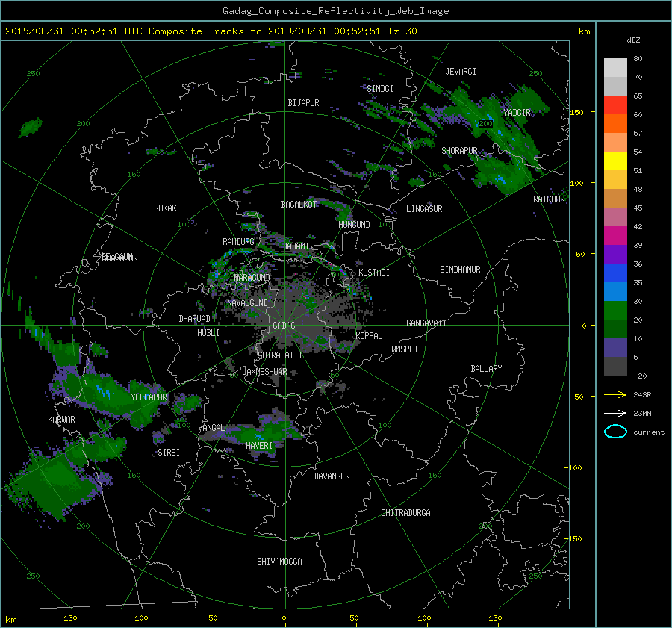The height and width of the screenshot is (628, 672).
Task: Click the NAVALGUND city label
Action: (247, 303)
